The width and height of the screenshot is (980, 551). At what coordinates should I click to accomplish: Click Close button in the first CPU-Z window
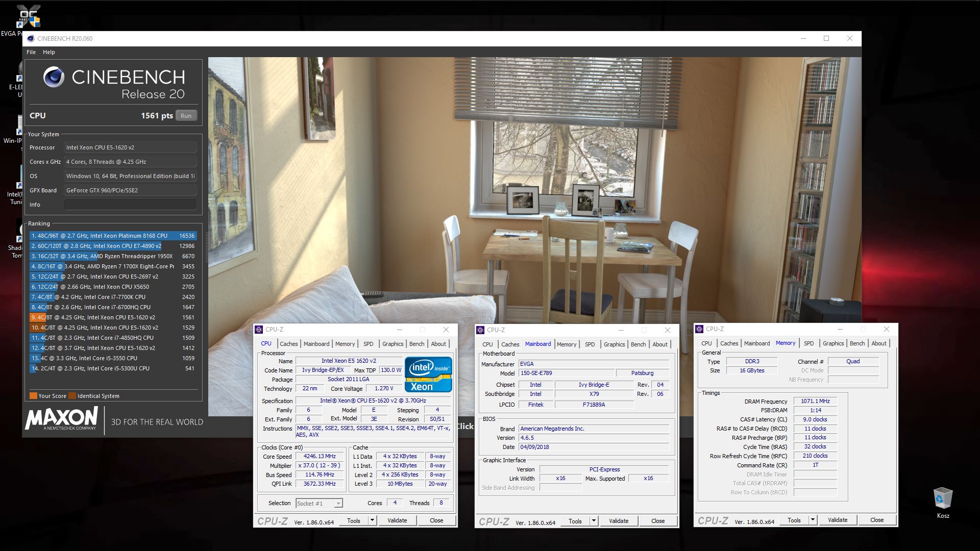pyautogui.click(x=436, y=520)
